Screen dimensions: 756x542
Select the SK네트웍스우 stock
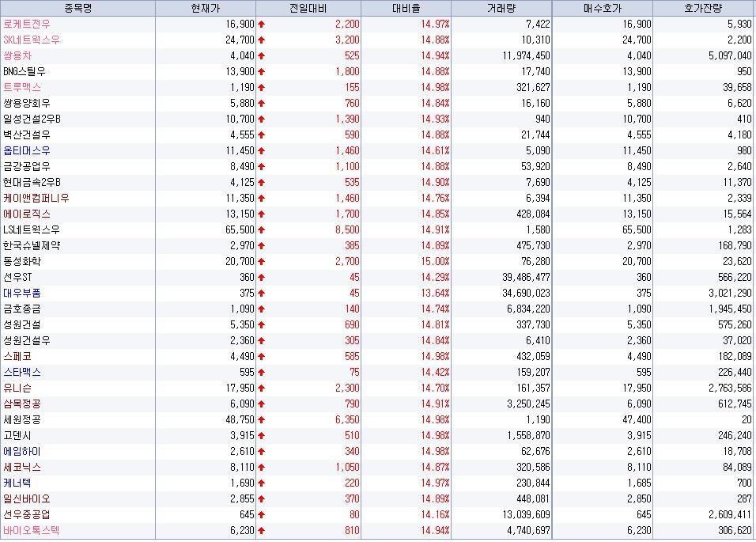coord(32,40)
